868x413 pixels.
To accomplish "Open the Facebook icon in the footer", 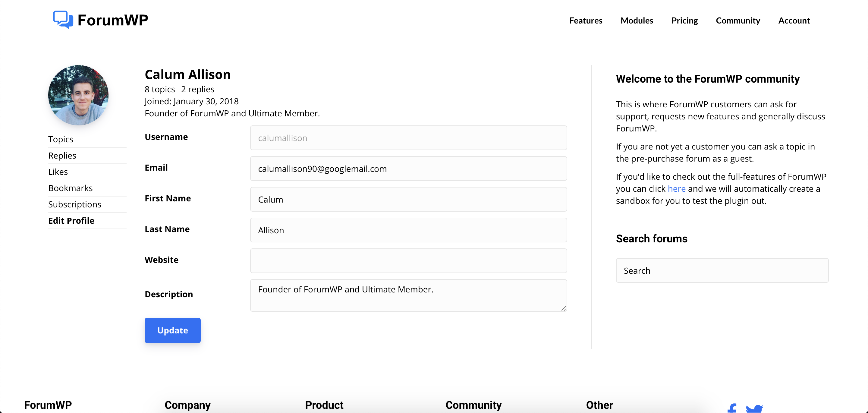I will [732, 408].
